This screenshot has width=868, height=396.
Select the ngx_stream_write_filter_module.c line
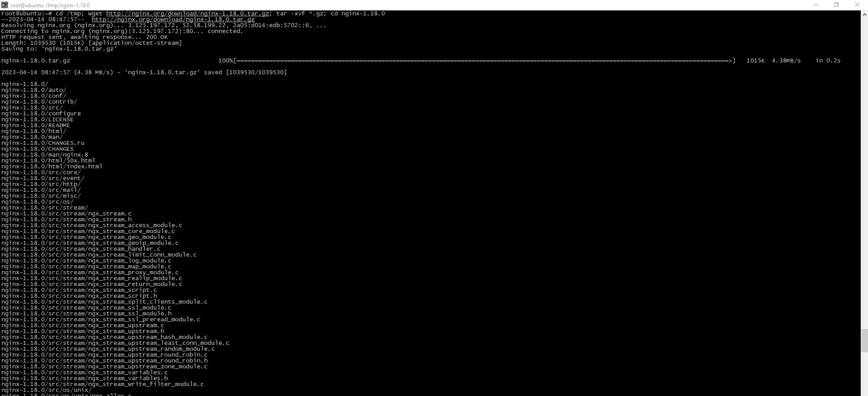point(103,384)
